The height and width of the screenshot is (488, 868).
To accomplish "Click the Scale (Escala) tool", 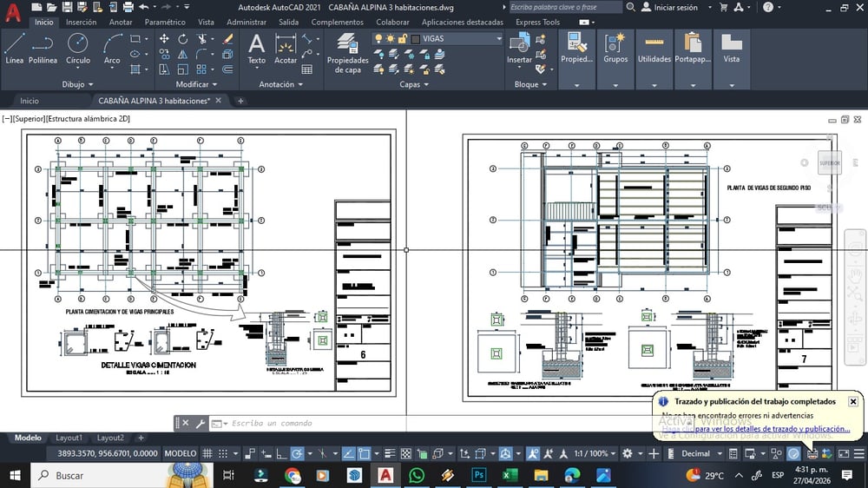I will (x=182, y=69).
